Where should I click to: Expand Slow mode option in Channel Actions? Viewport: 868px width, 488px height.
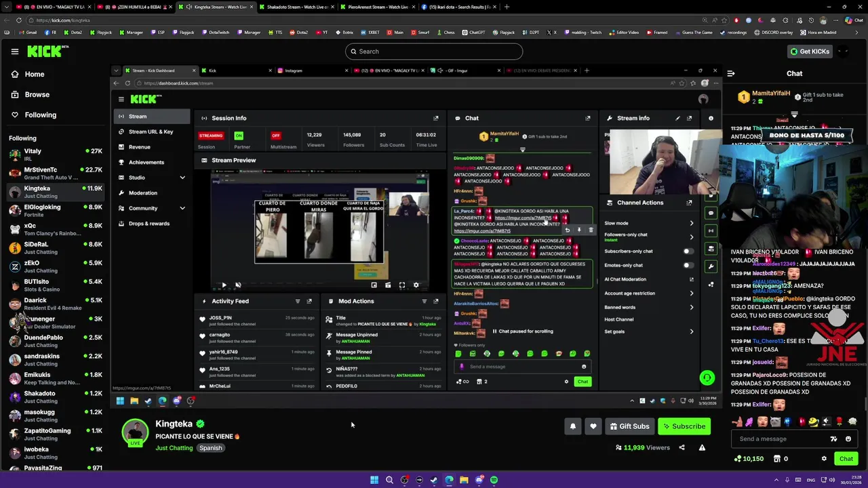point(691,223)
